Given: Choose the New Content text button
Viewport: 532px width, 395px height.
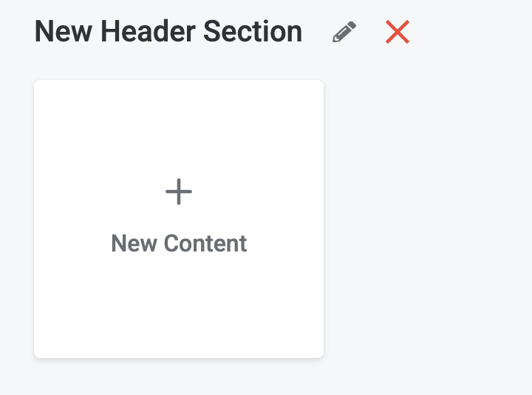Looking at the screenshot, I should click(179, 243).
